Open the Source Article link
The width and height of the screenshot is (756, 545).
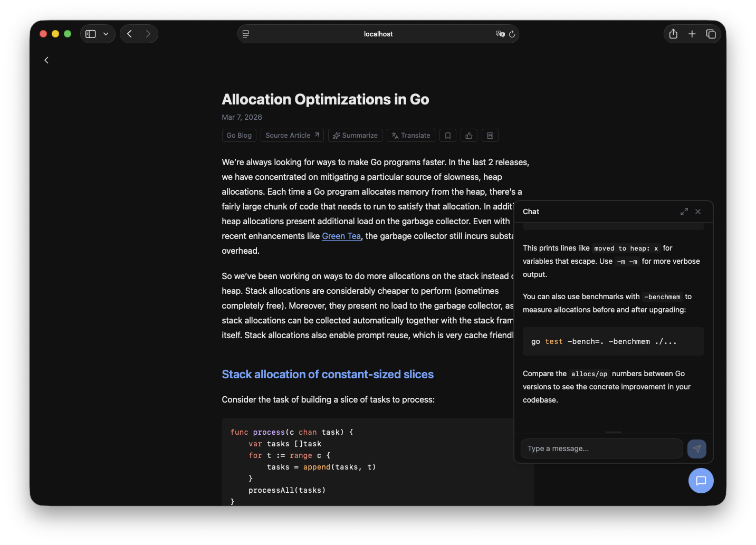tap(292, 135)
